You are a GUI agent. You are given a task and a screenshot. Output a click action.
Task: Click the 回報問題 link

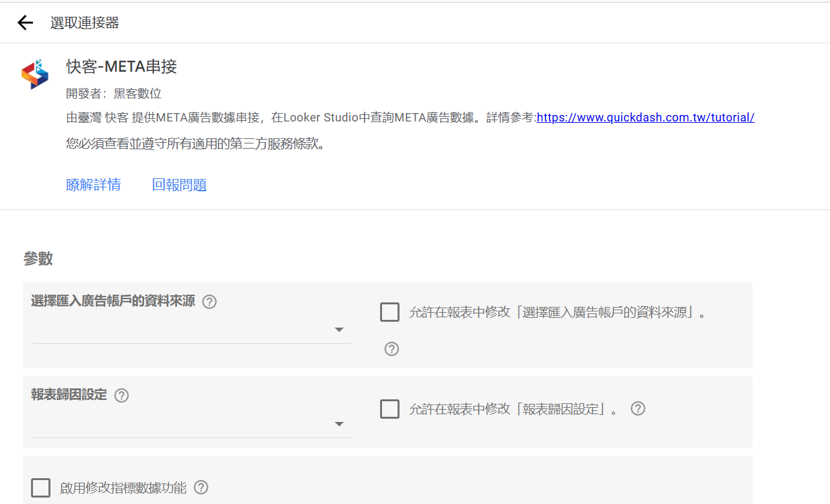point(179,185)
